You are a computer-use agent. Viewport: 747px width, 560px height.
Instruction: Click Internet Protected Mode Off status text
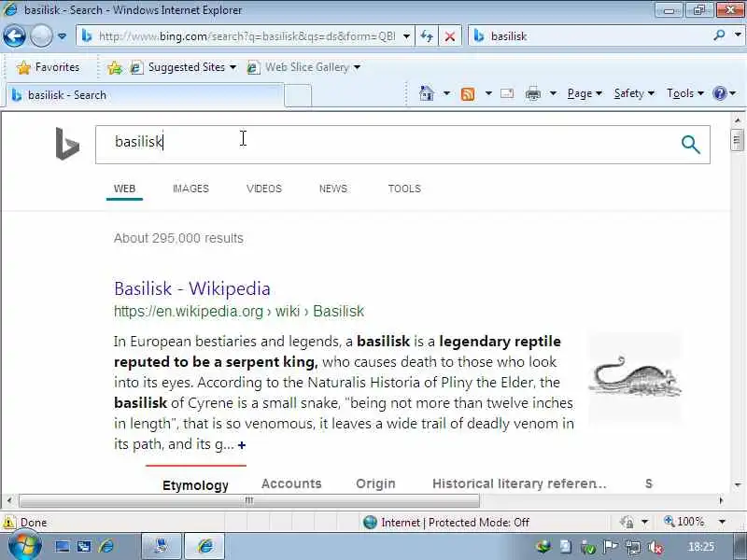(455, 523)
